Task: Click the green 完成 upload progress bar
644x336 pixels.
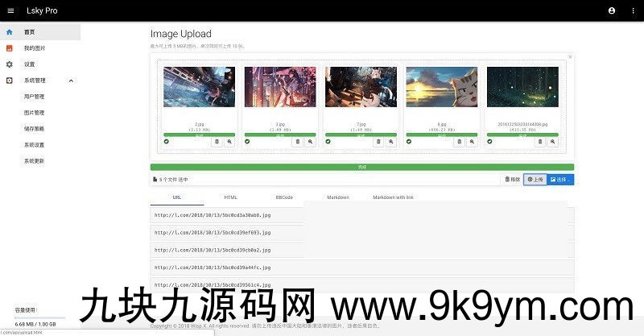Action: pos(361,167)
